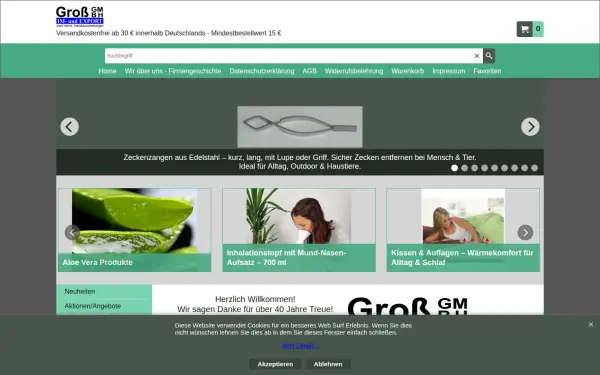Show next banner slide arrow
Screen dimensions: 600x375
click(530, 127)
